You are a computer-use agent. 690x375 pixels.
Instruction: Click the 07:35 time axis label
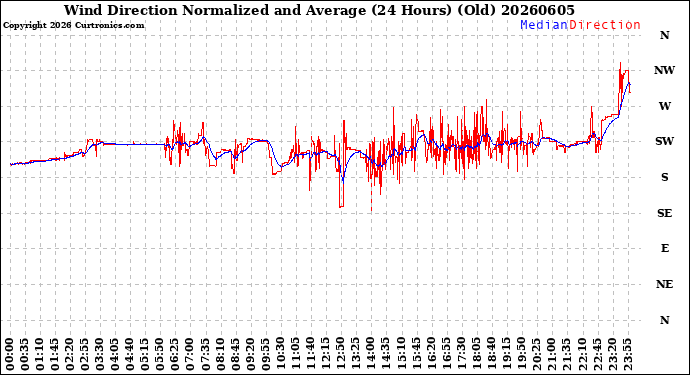point(205,354)
